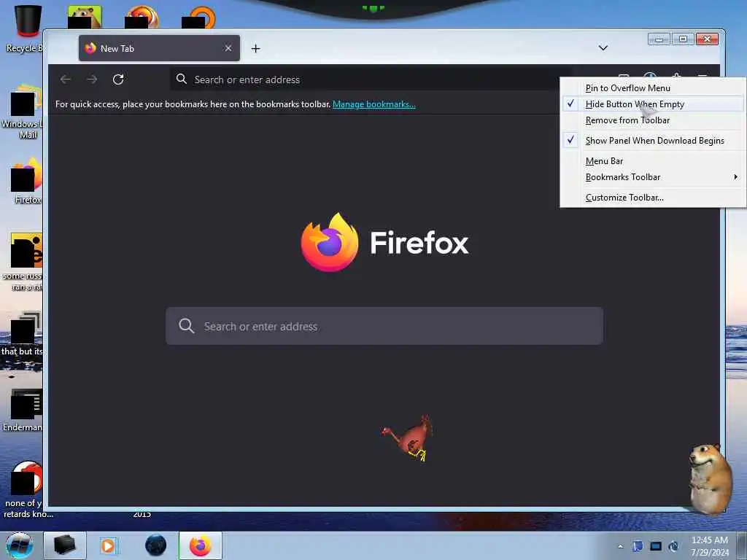Open the list all tabs chevron
This screenshot has width=747, height=560.
point(603,48)
